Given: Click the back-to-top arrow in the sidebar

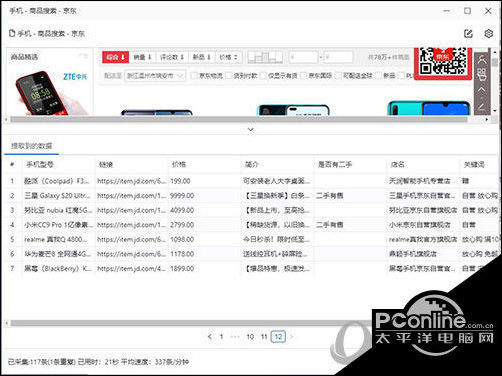Looking at the screenshot, I should (482, 90).
